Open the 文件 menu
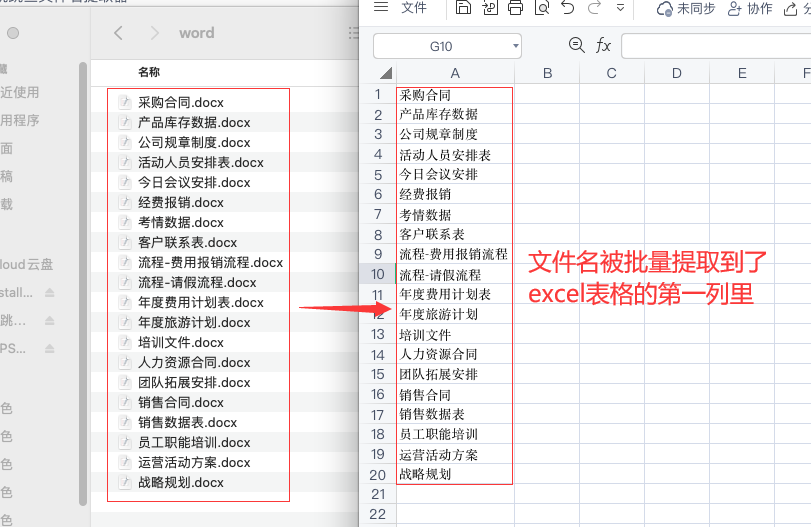 click(x=414, y=8)
